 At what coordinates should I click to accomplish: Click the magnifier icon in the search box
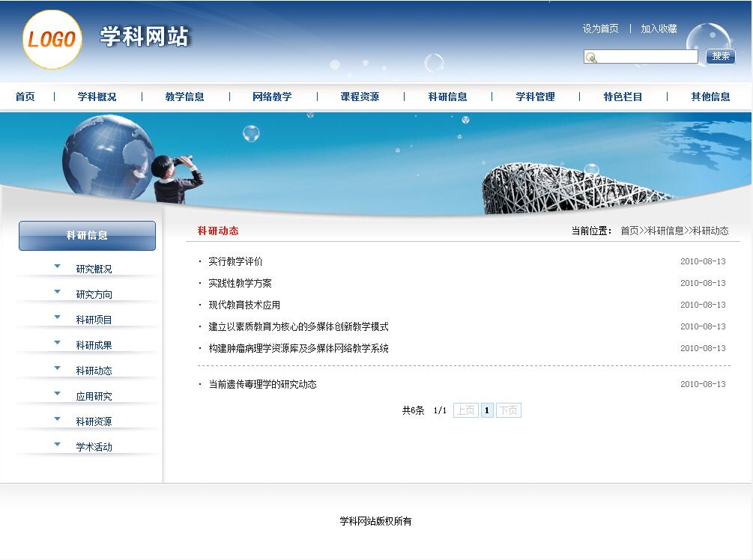tap(592, 58)
